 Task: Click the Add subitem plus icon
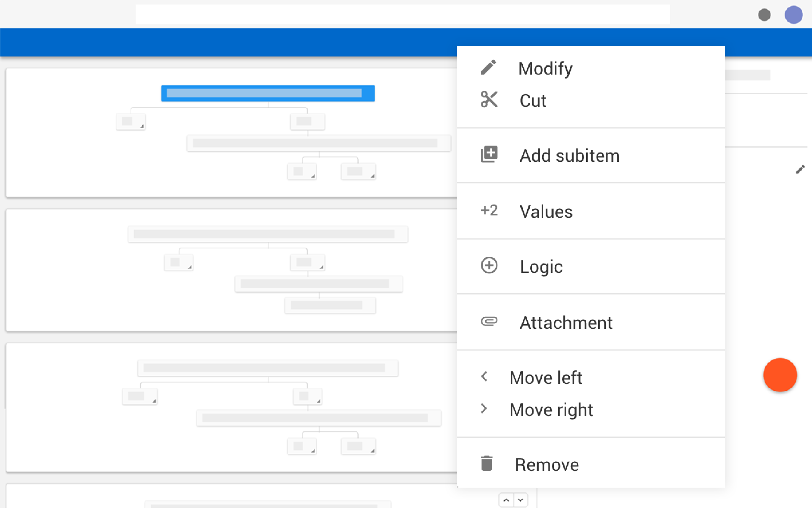[489, 155]
